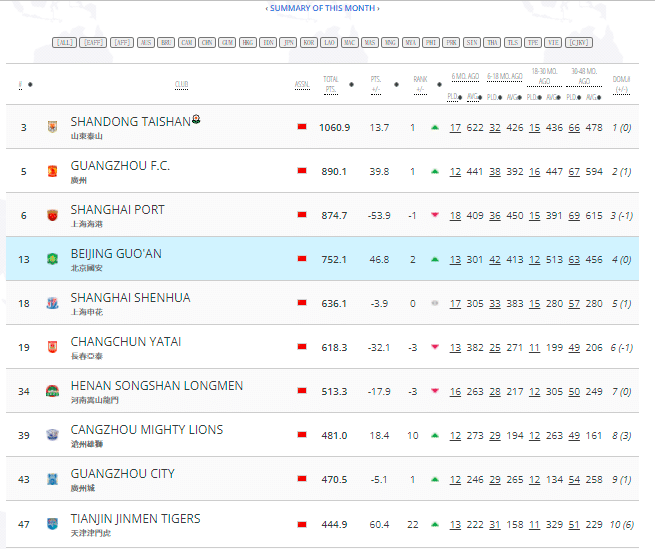
Task: Sort the table by Club column header
Action: [181, 84]
